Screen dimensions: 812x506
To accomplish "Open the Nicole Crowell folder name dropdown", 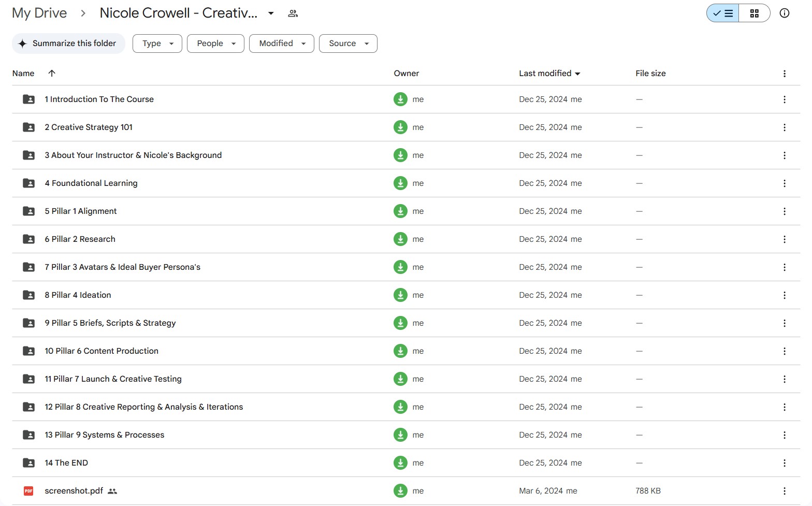I will (x=271, y=13).
